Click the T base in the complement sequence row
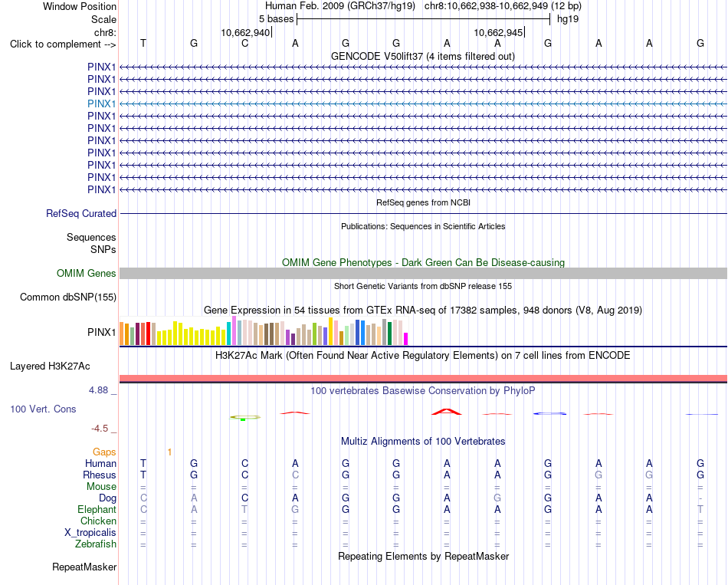 [143, 43]
